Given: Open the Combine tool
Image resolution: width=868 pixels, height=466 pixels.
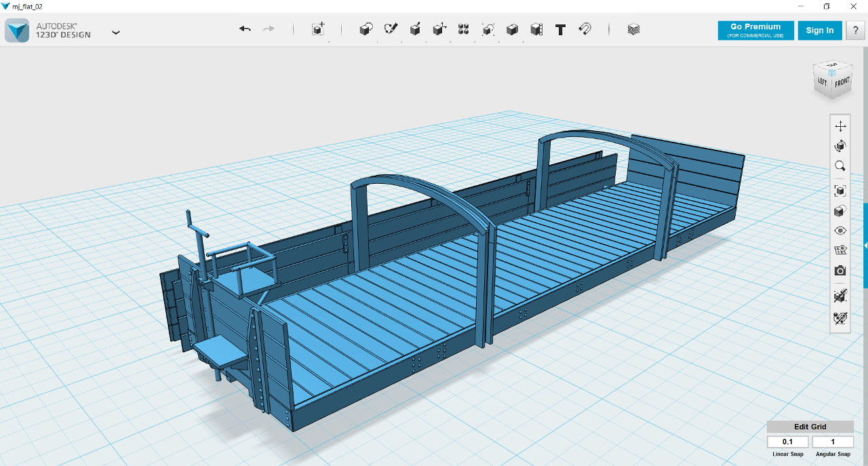Looking at the screenshot, I should (512, 29).
